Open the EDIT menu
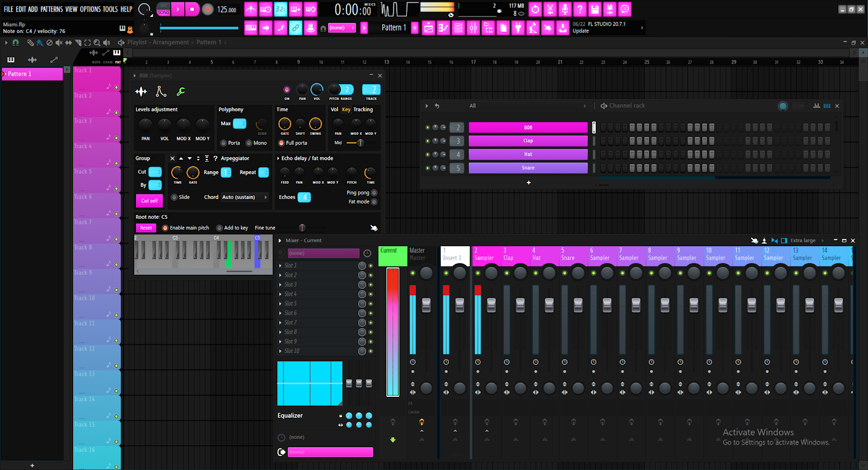868x470 pixels. tap(21, 9)
